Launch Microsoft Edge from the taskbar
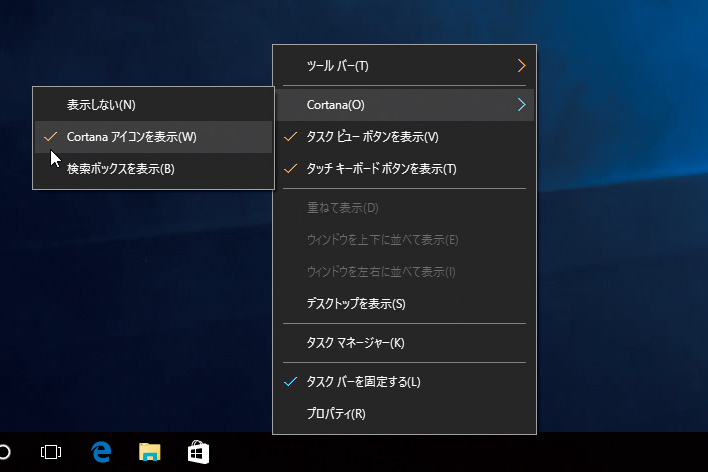708x472 pixels. tap(101, 452)
